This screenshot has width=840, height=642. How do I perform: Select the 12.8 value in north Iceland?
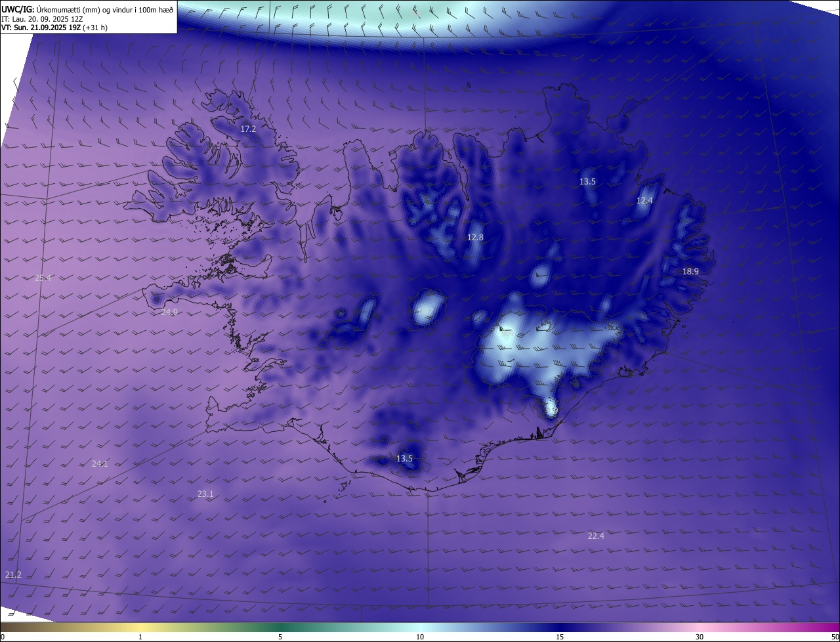click(x=475, y=238)
